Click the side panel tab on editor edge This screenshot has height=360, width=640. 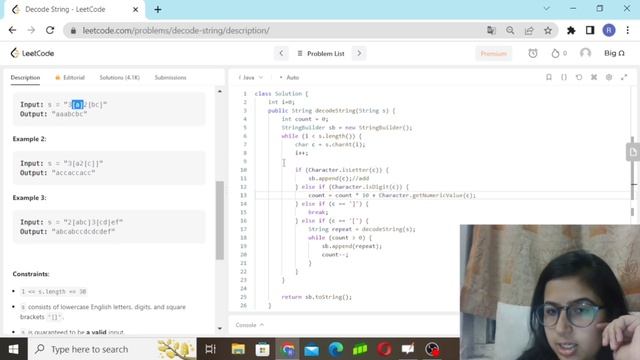click(633, 152)
